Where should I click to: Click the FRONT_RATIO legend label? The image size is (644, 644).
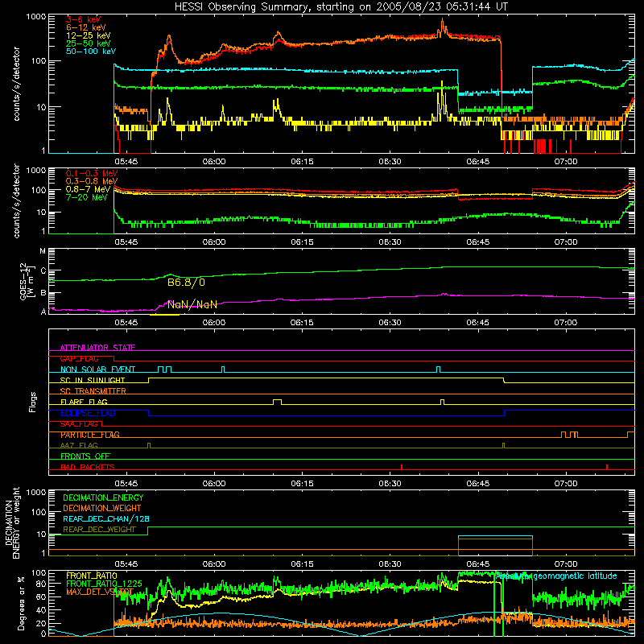pos(91,576)
